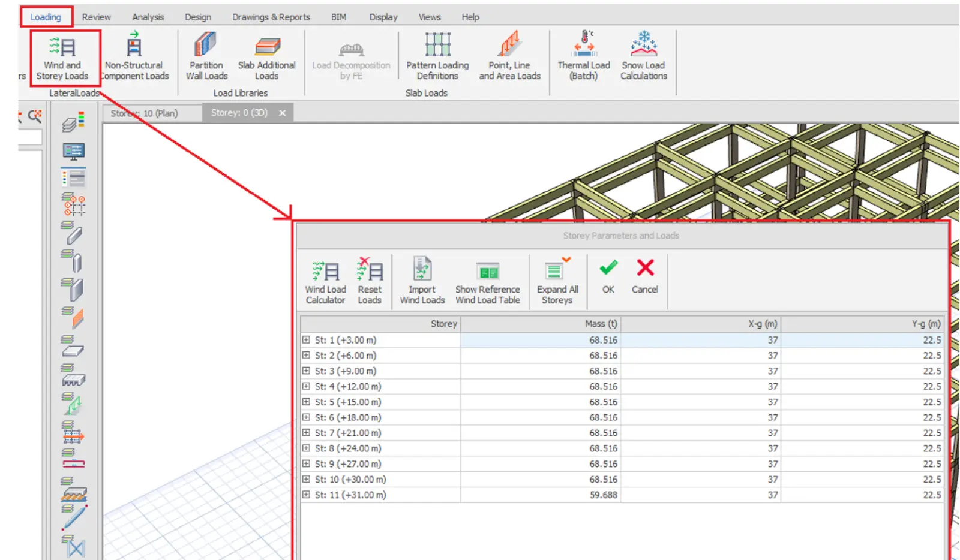The width and height of the screenshot is (960, 560).
Task: Click the beam layer sidebar icon
Action: point(73,233)
